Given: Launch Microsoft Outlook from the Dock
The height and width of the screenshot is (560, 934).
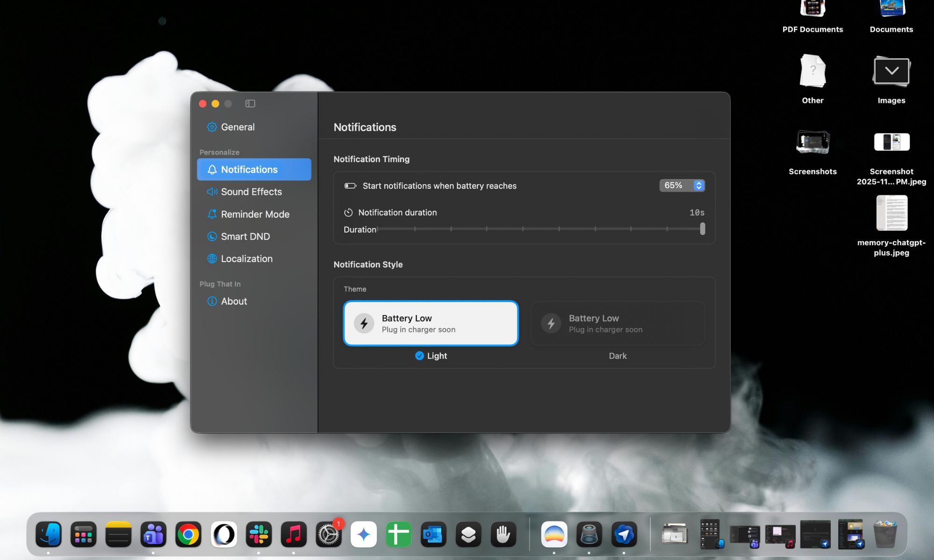Looking at the screenshot, I should coord(433,534).
